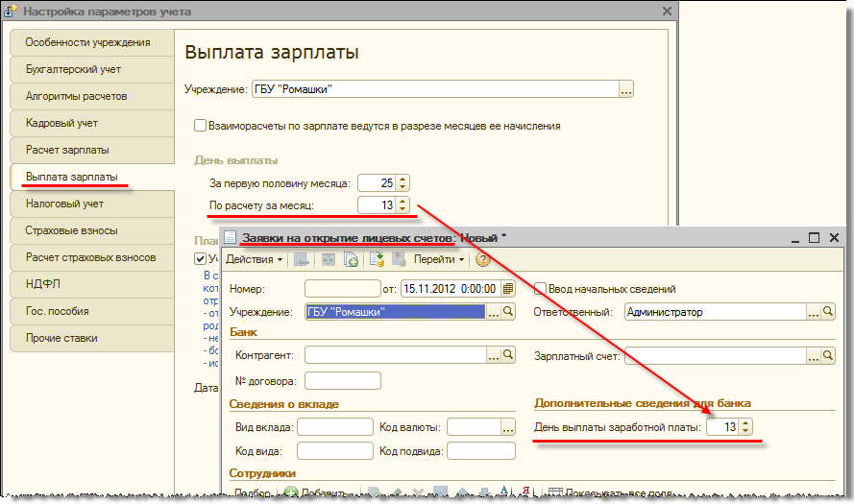Click the refresh document toolbar icon
This screenshot has width=854, height=504.
coord(328,259)
